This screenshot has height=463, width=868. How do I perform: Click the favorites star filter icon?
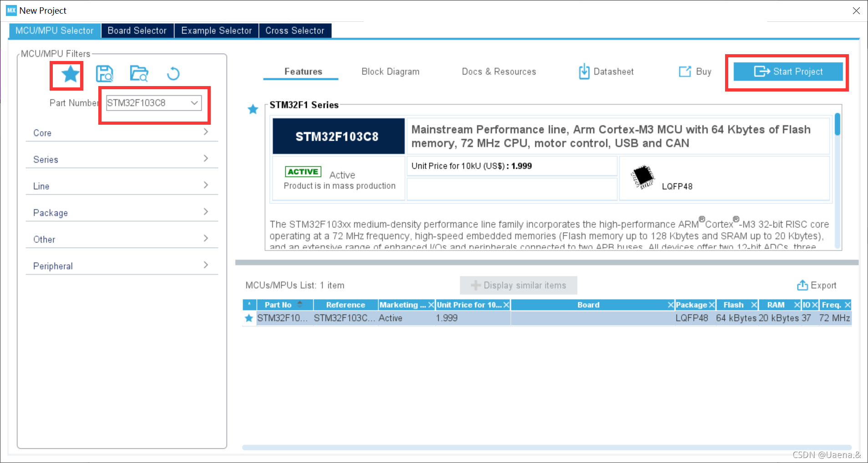coord(70,74)
